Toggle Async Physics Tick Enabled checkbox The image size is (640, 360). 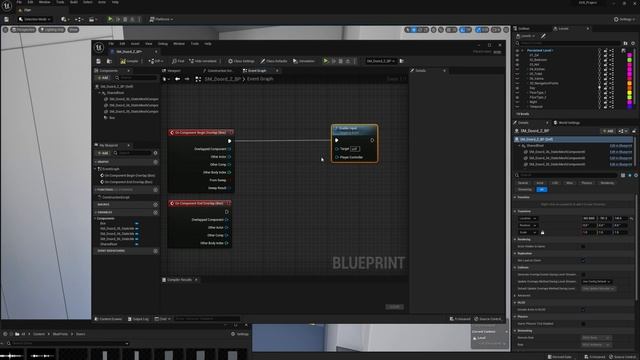pos(583,324)
